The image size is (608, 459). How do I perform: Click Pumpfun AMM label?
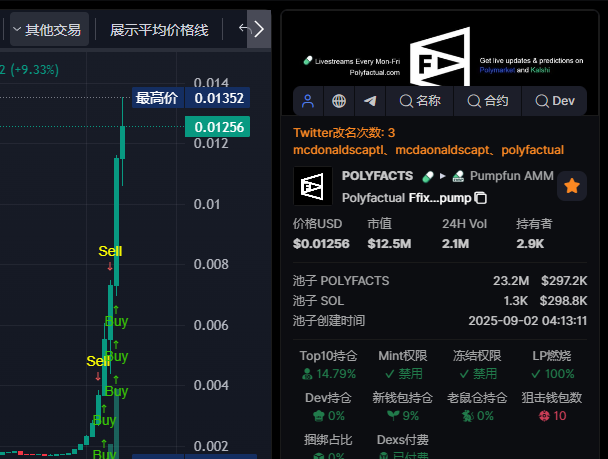512,176
